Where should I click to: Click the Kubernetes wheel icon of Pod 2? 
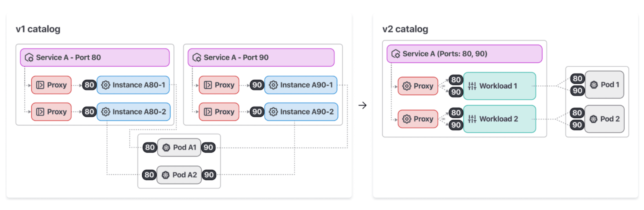pyautogui.click(x=593, y=119)
